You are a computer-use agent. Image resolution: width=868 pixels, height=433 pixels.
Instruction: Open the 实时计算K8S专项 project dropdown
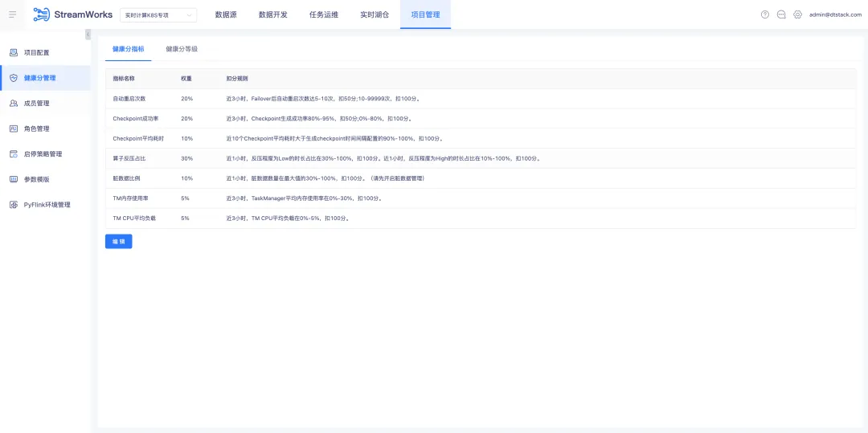pyautogui.click(x=158, y=15)
